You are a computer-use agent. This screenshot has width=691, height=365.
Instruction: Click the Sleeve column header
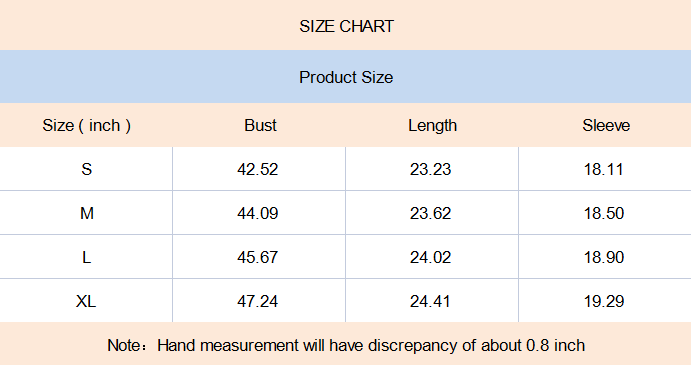coord(606,126)
